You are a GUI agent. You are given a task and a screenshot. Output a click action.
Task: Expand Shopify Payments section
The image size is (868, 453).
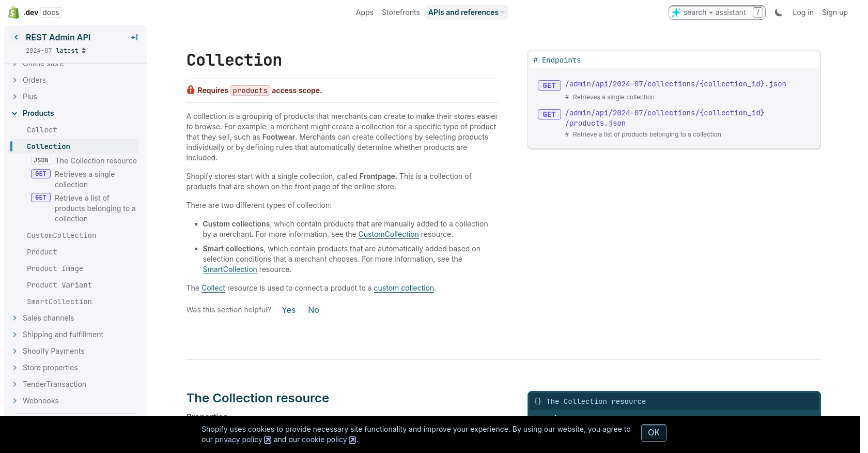pyautogui.click(x=14, y=351)
